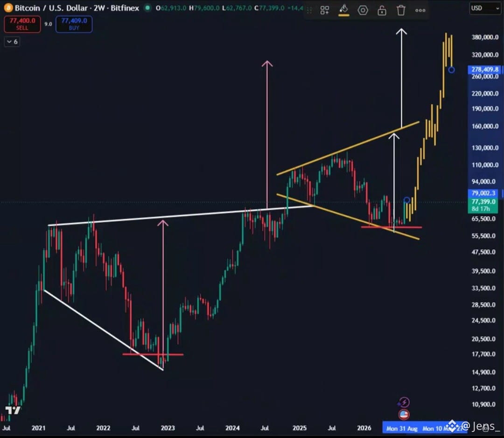
Task: Click the 160,000.0 price axis label
Action: (485, 126)
